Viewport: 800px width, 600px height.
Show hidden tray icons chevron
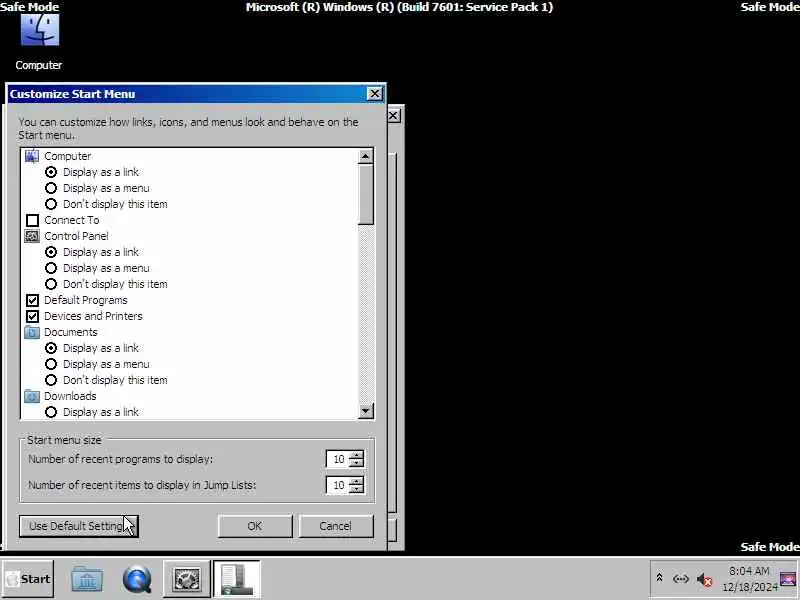coord(659,578)
